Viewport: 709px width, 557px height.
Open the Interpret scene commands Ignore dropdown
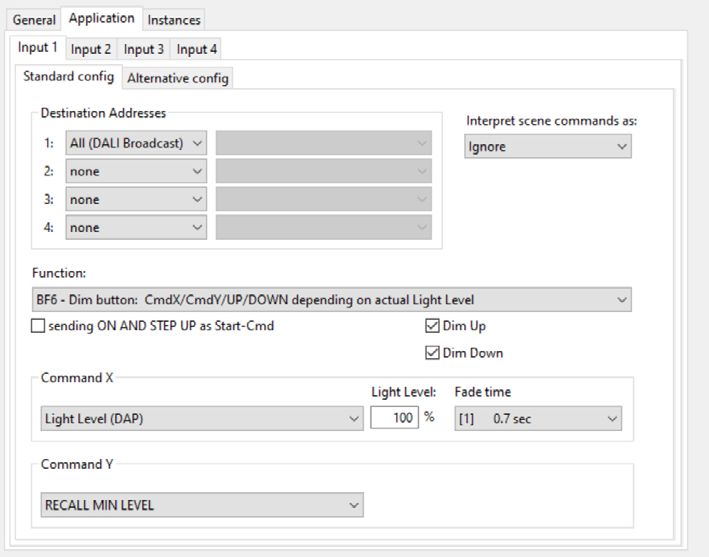[548, 146]
